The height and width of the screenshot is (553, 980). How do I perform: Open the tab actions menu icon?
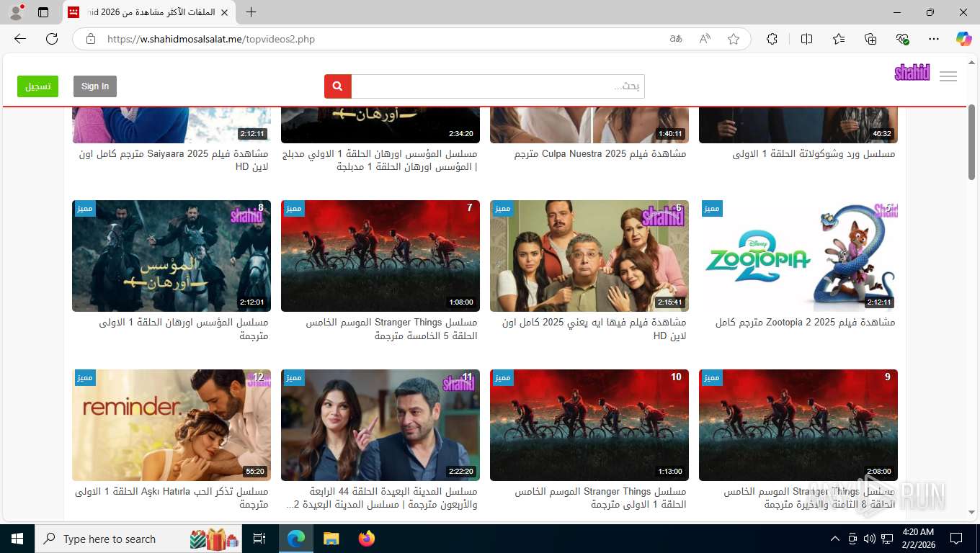coord(43,12)
